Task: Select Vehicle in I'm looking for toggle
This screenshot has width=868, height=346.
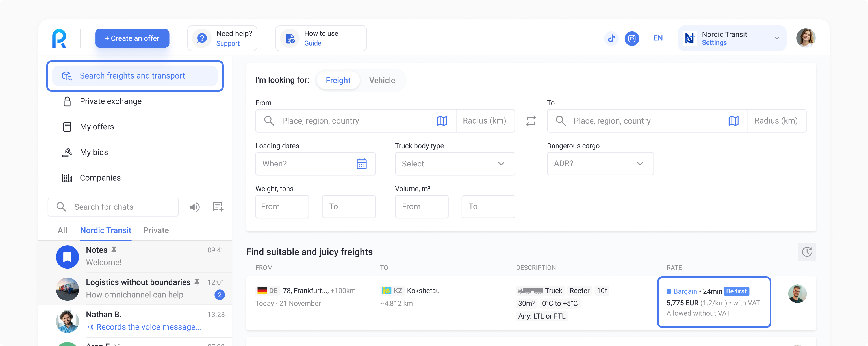Action: coord(382,80)
